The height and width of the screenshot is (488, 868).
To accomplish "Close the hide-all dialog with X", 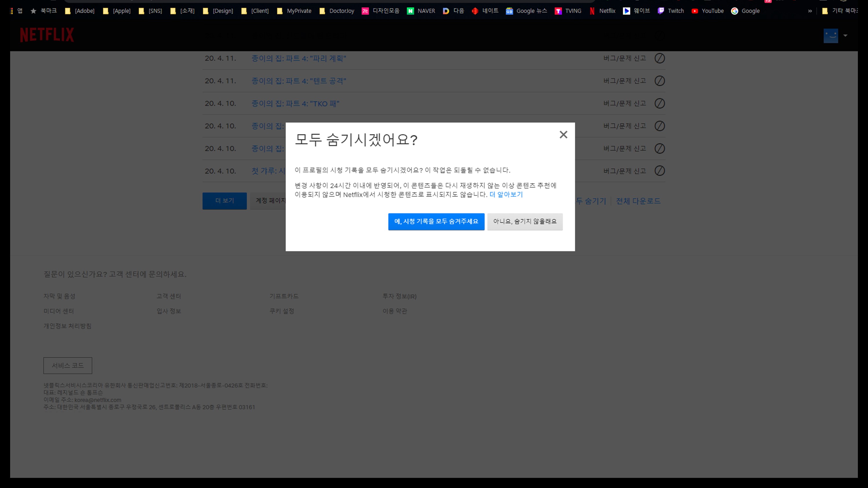I will tap(563, 135).
